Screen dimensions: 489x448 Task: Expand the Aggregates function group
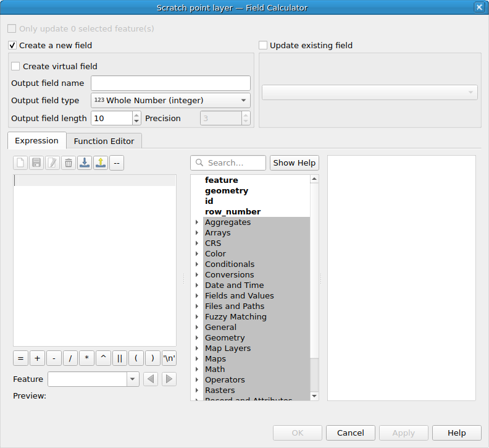(x=197, y=222)
